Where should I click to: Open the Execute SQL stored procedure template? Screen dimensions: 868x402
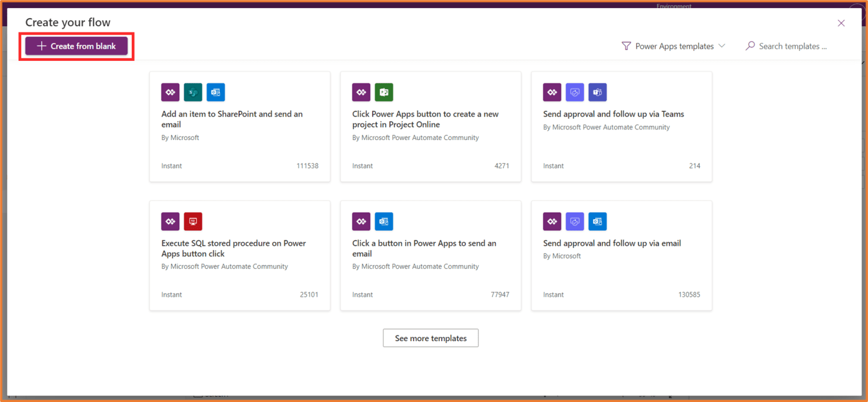(240, 255)
